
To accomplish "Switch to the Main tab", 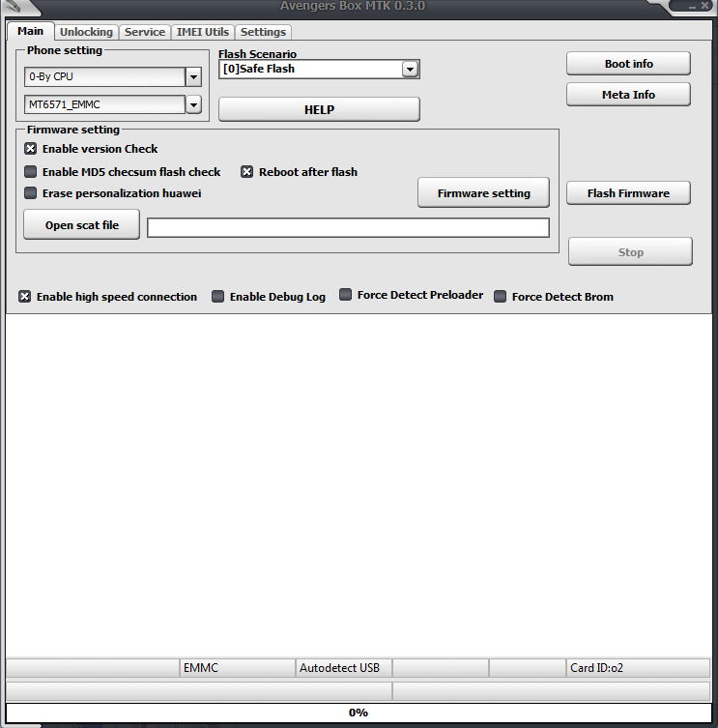I will click(31, 31).
